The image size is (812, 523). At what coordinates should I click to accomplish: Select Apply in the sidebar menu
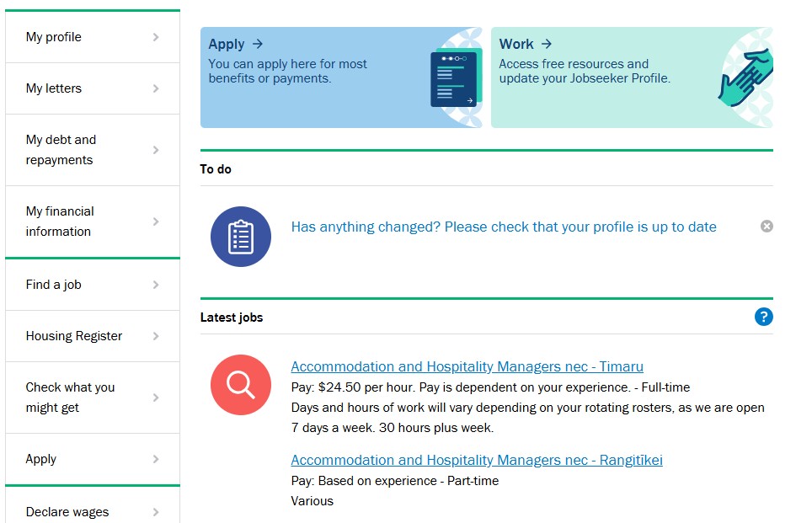coord(41,459)
